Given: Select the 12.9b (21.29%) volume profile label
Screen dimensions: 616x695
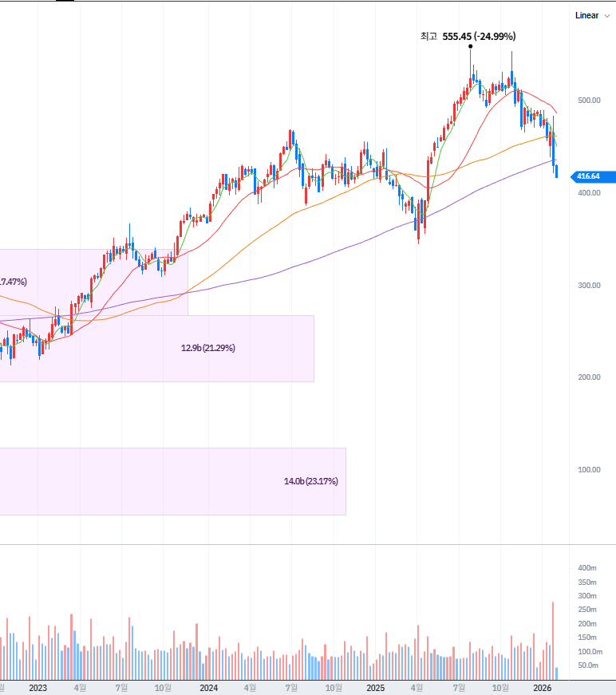Looking at the screenshot, I should [207, 348].
